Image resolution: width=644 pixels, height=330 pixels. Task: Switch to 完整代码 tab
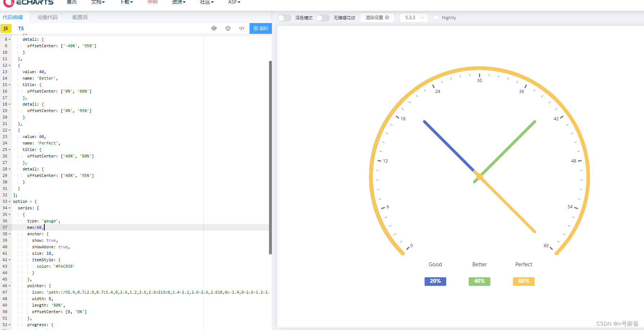tap(48, 17)
